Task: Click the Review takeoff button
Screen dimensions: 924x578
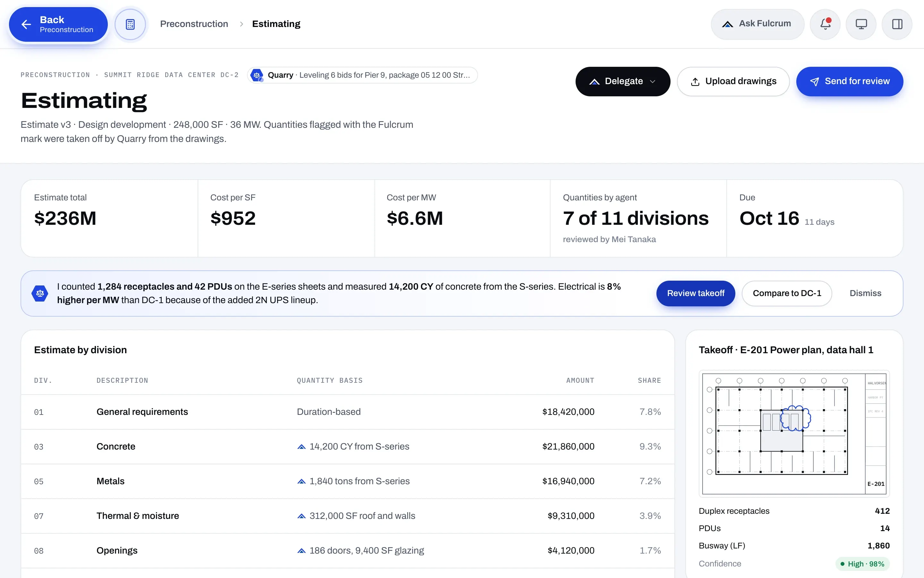Action: click(696, 293)
